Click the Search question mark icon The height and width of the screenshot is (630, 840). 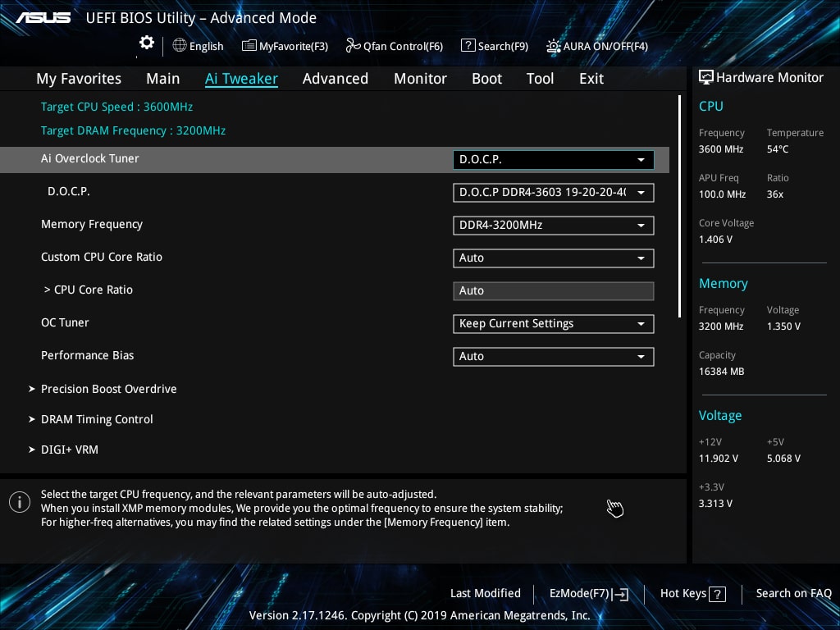(468, 46)
